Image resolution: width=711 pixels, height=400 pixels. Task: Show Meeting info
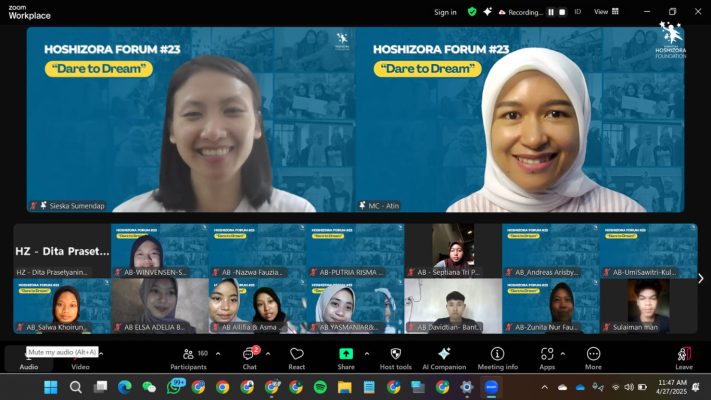[497, 358]
